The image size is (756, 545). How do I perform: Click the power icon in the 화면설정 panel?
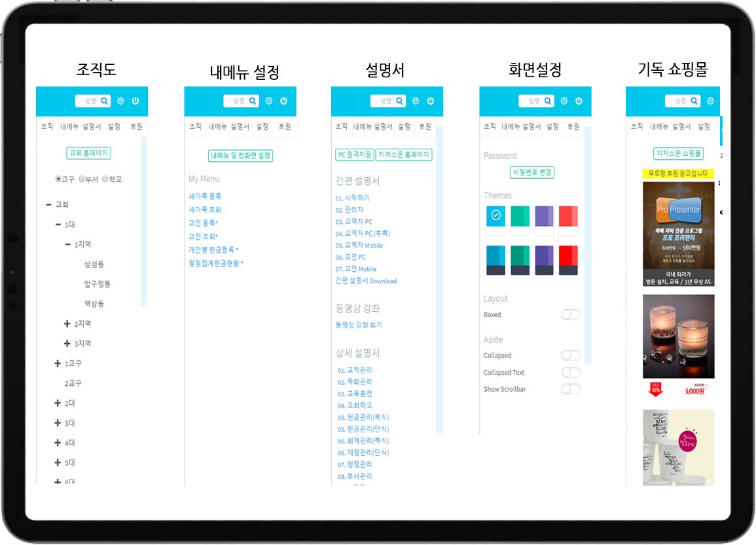pyautogui.click(x=579, y=101)
